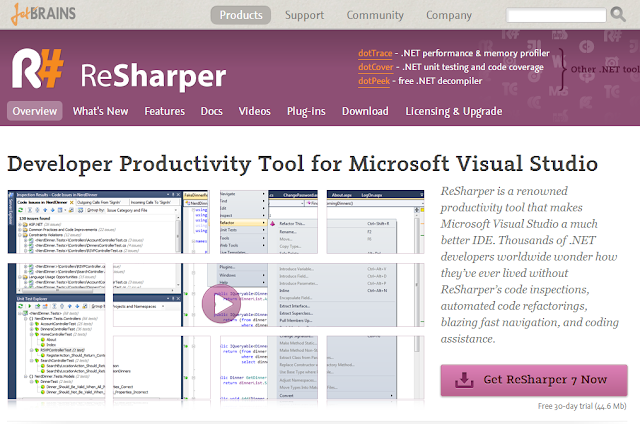Screen dimensions: 640x424
Task: Switch to the Features tab
Action: pyautogui.click(x=164, y=111)
